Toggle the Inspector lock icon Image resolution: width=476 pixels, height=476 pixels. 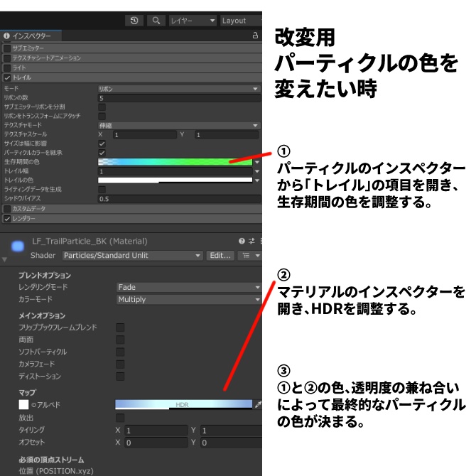coord(255,36)
